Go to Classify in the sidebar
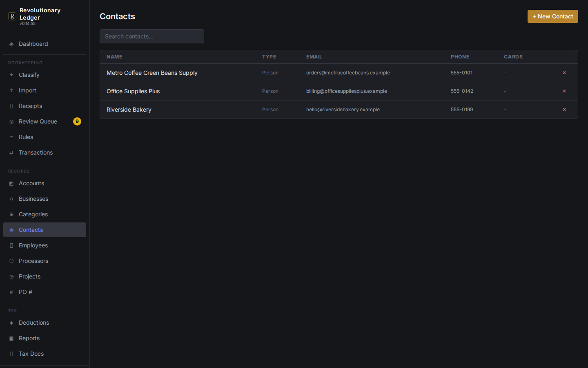 [45, 75]
